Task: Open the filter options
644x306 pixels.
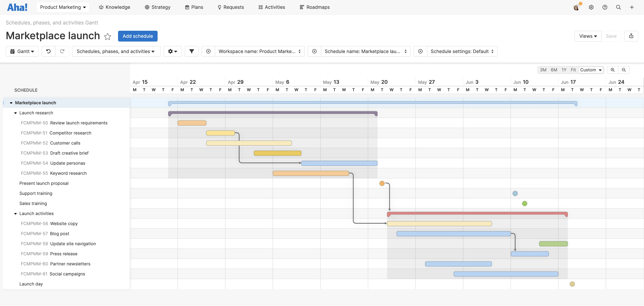Action: point(192,51)
